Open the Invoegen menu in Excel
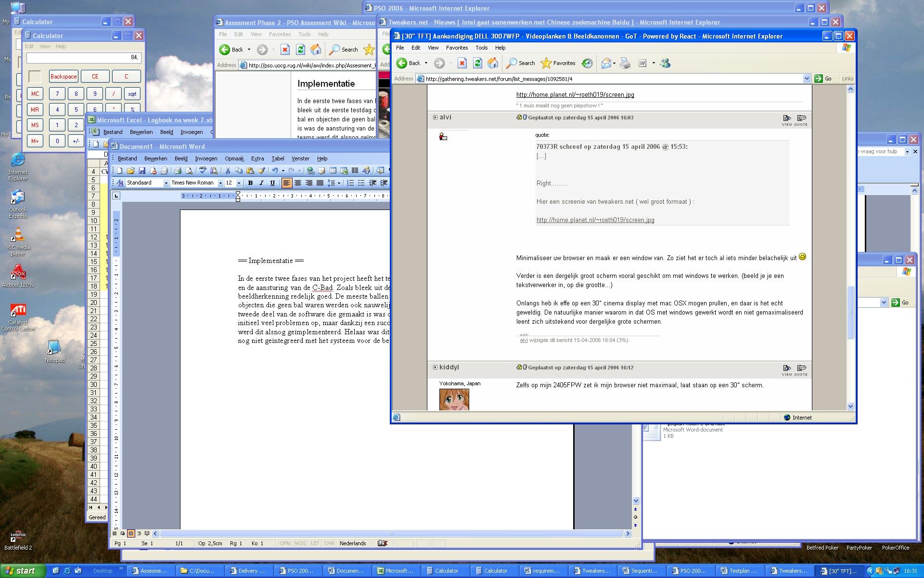This screenshot has height=578, width=924. pyautogui.click(x=192, y=132)
